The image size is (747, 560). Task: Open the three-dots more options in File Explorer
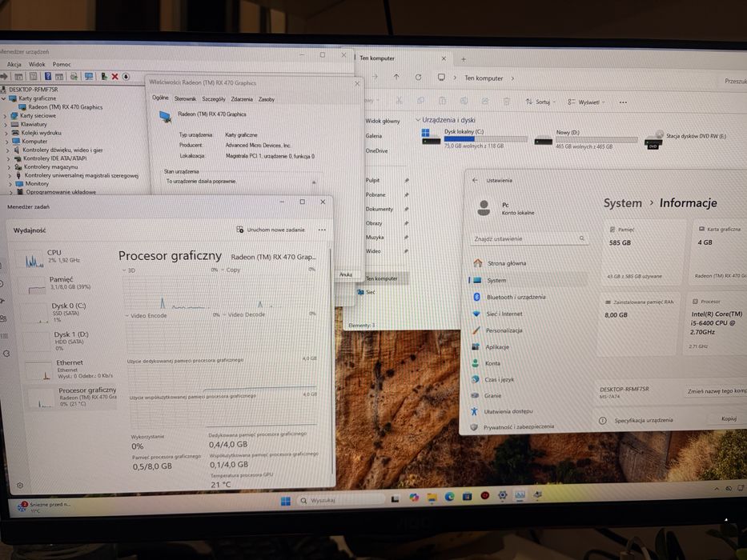(x=623, y=102)
